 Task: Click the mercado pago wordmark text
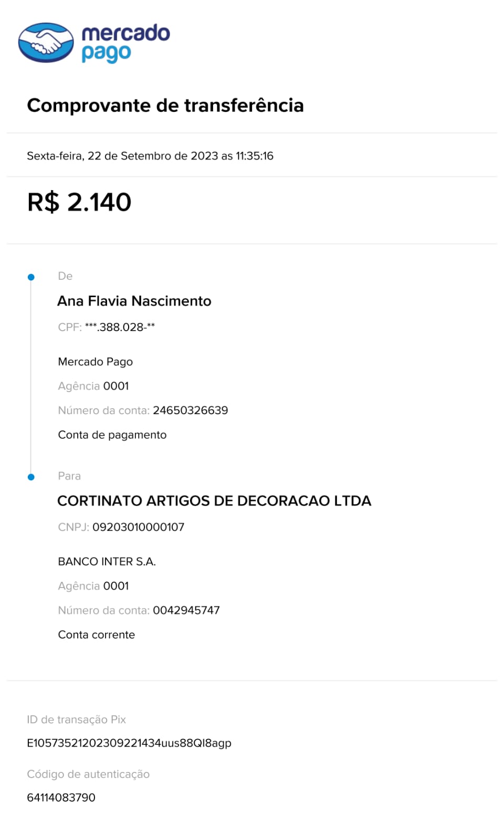[125, 43]
